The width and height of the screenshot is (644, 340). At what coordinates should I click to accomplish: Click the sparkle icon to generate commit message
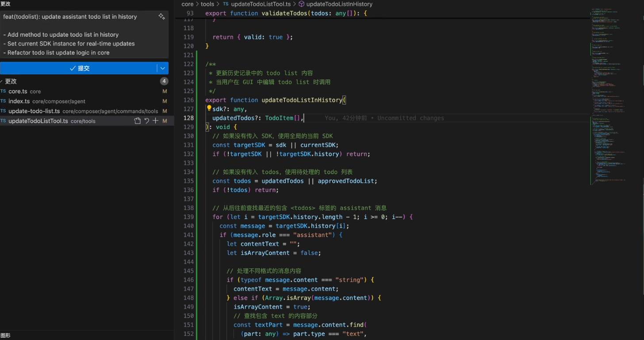coord(161,17)
